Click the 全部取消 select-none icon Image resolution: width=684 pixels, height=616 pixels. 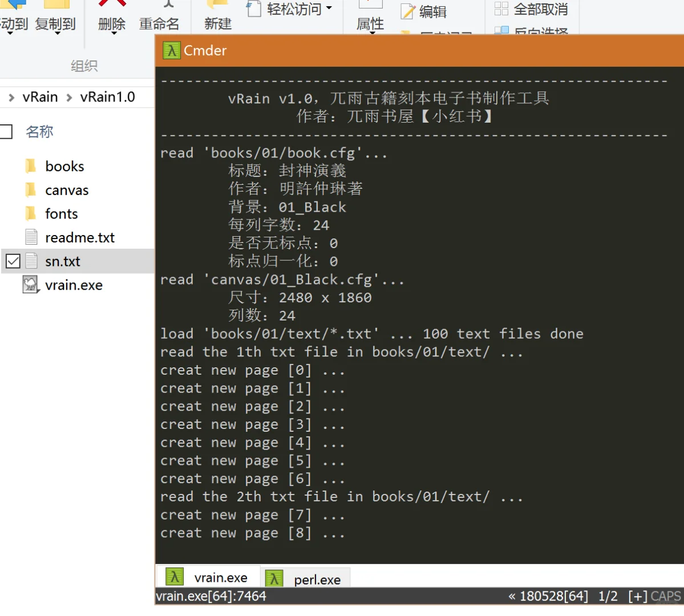501,9
